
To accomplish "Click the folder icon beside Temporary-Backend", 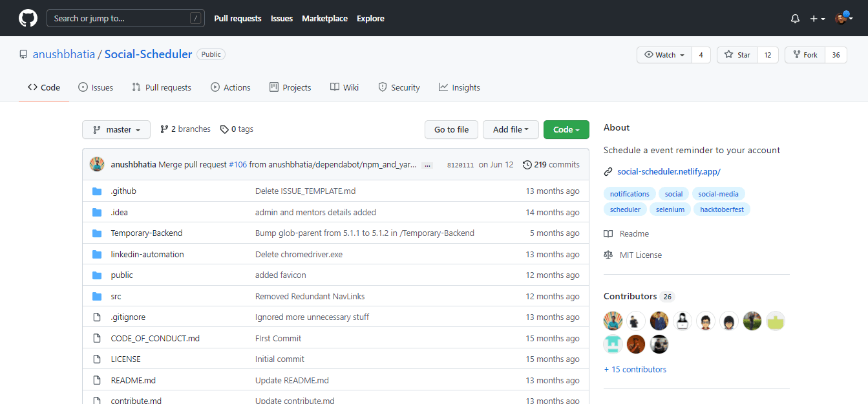I will point(97,233).
